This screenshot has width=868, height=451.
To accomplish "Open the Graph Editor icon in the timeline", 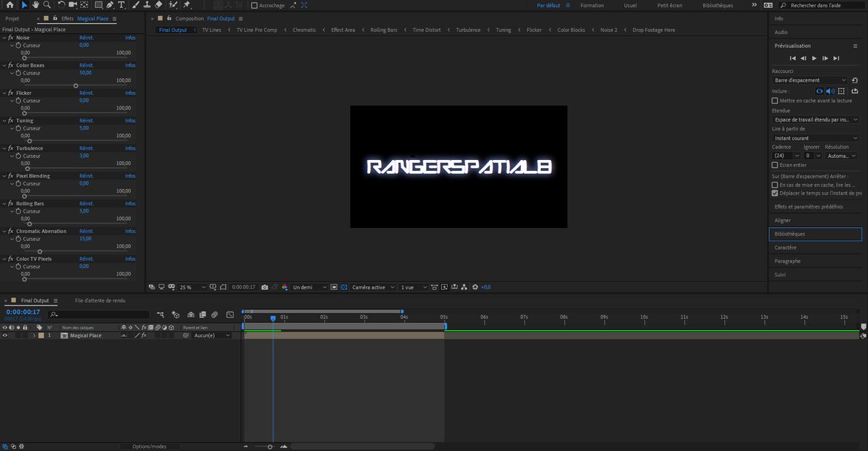I will tap(230, 313).
